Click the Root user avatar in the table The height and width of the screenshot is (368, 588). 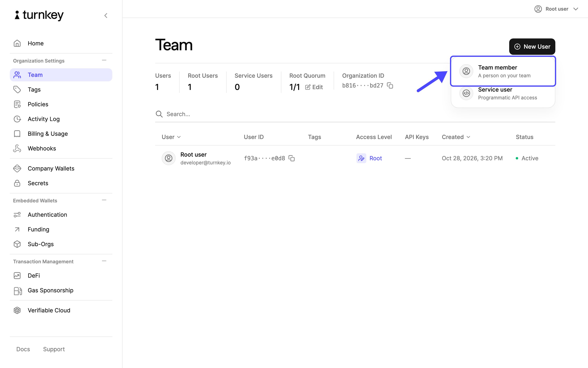tap(168, 158)
